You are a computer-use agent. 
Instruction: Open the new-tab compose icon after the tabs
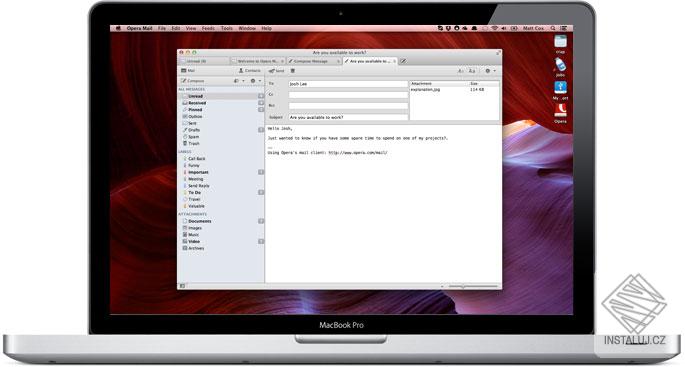(403, 61)
